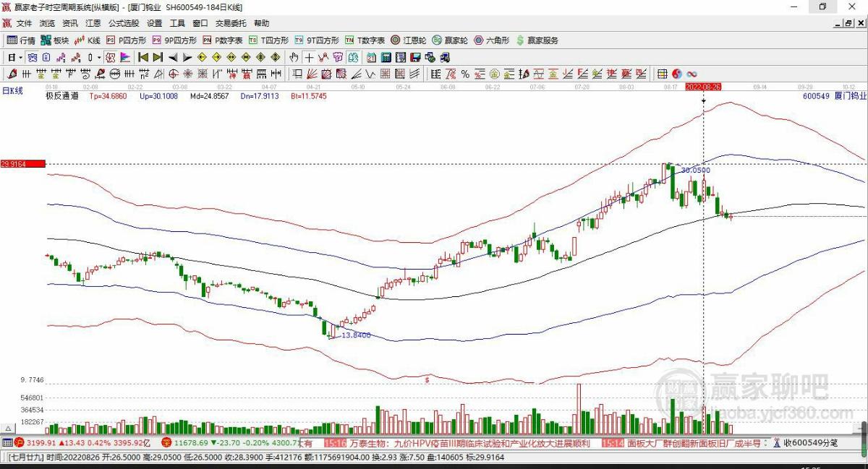Select the circled 金 golden ratio tool
Image resolution: width=868 pixels, height=469 pixels.
point(494,74)
